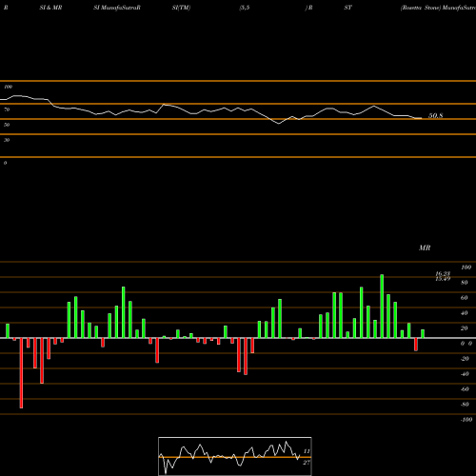
Task: Open the mini oscillator thumbnail chart at bottom
Action: point(235,456)
